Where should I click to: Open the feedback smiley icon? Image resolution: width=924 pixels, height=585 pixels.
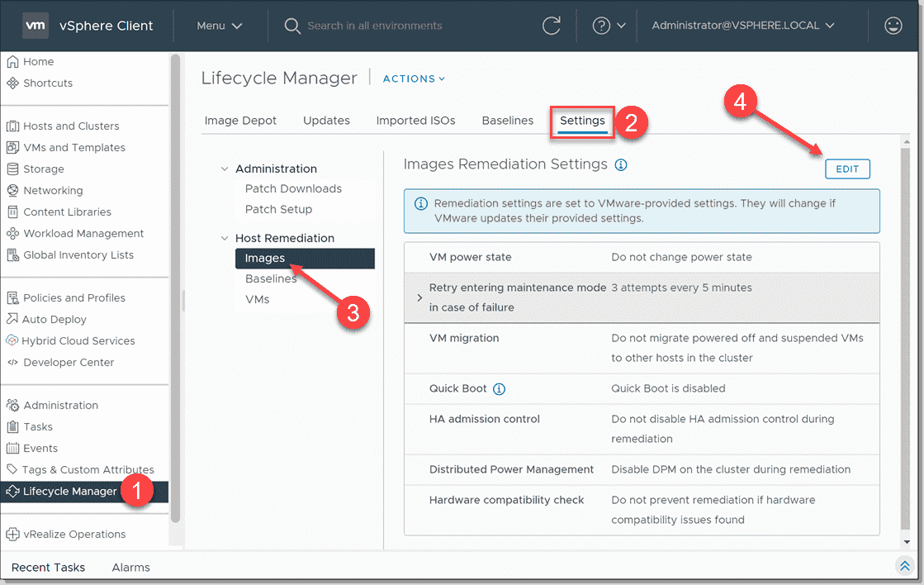pyautogui.click(x=893, y=26)
